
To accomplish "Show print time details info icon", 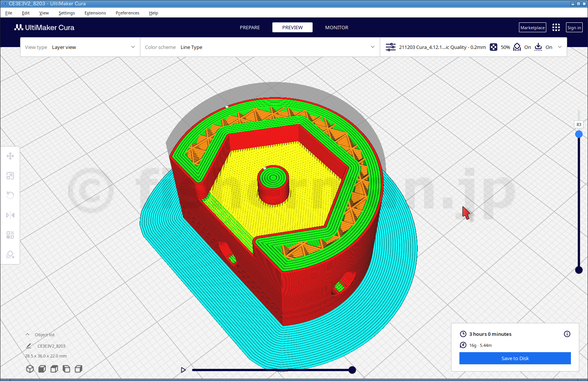I will [x=567, y=334].
